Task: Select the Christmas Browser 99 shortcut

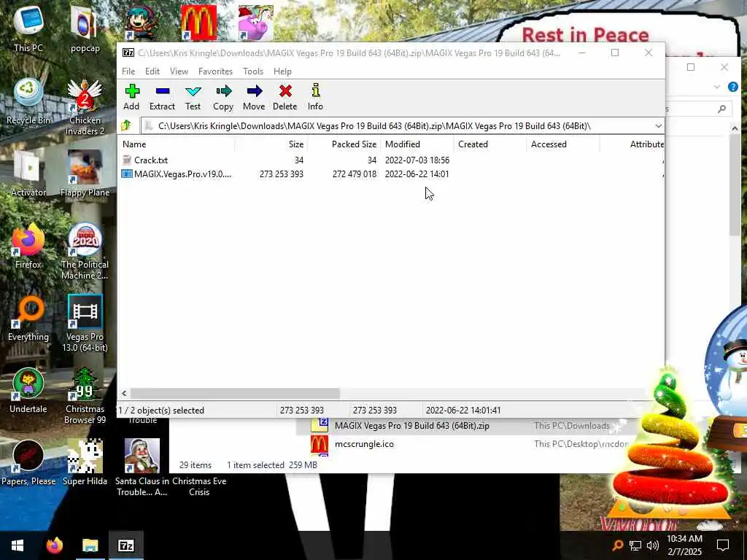Action: 85,396
